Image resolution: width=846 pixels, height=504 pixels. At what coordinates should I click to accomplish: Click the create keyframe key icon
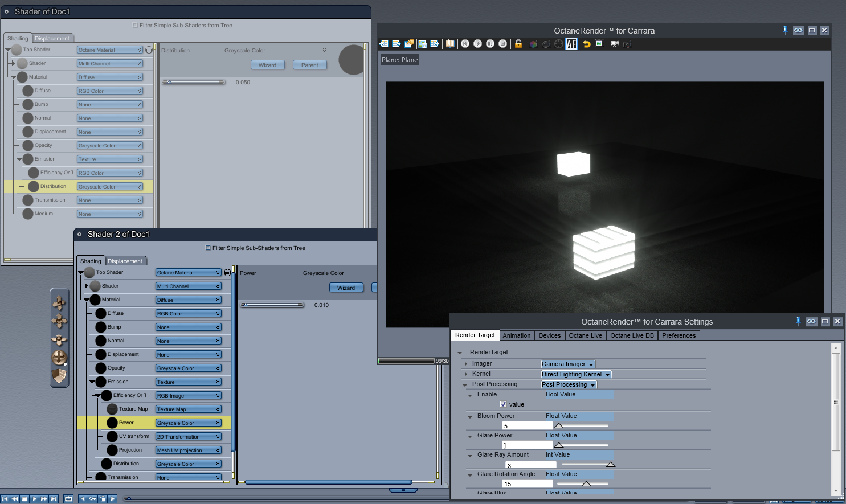coord(93,499)
